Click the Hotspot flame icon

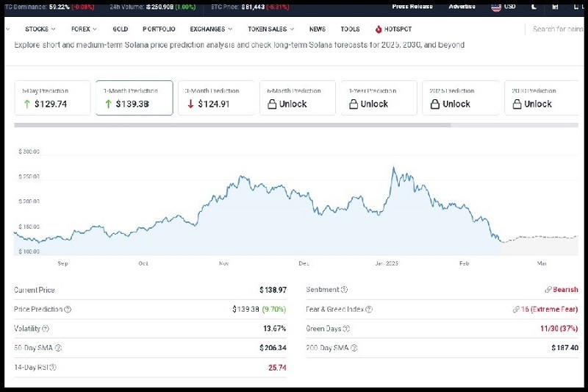[x=379, y=29]
